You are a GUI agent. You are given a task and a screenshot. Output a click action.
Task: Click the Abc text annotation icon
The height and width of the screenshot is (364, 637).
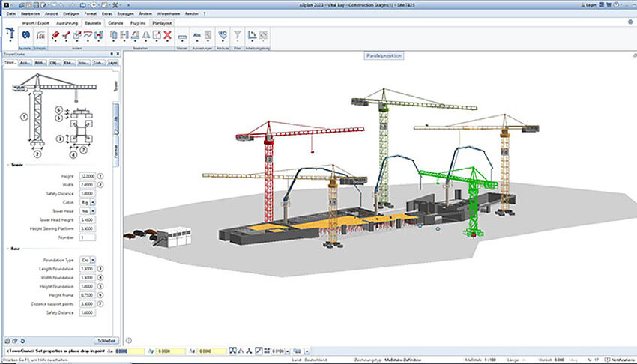coord(197,35)
